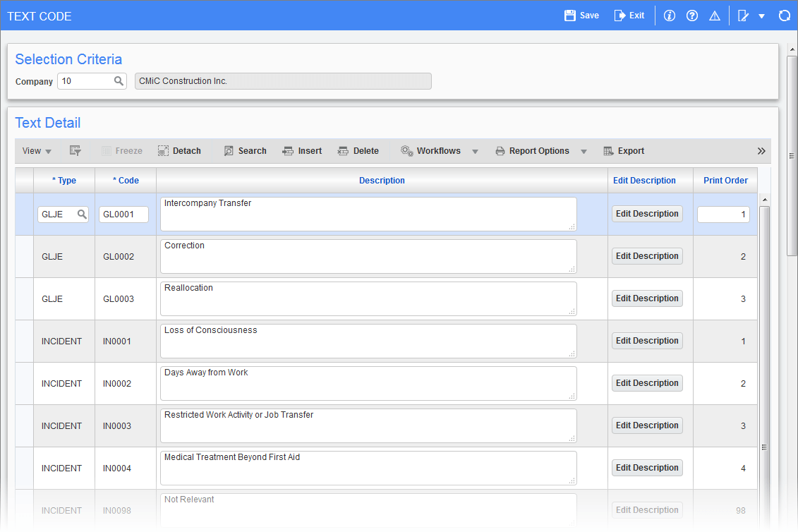The width and height of the screenshot is (798, 532).
Task: Click the Loss of Consciousness description box
Action: tap(368, 341)
